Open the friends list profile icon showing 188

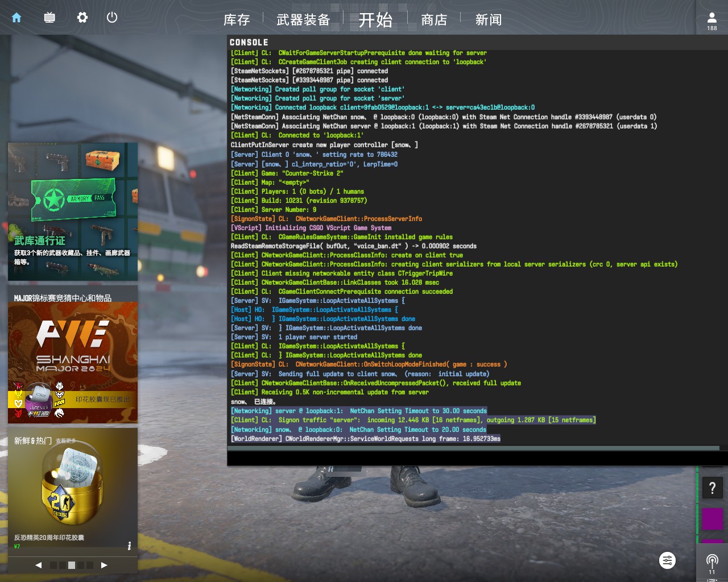(x=712, y=21)
